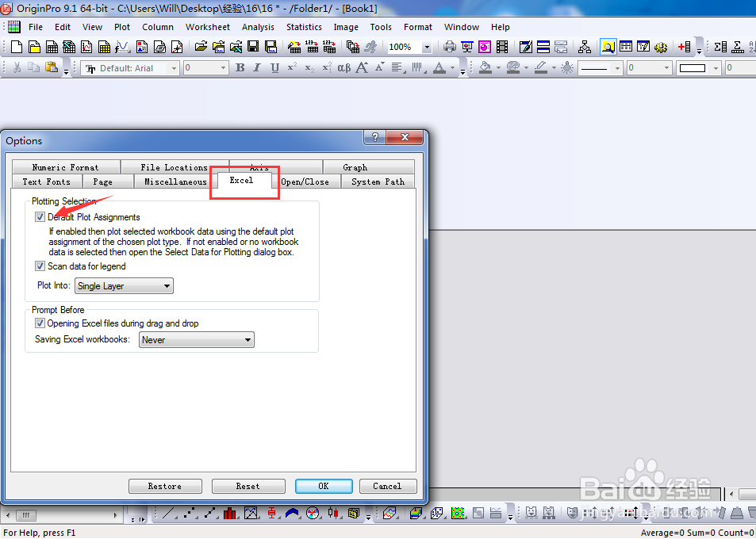Click the Save Template icon
This screenshot has width=756, height=539.
coord(271,47)
